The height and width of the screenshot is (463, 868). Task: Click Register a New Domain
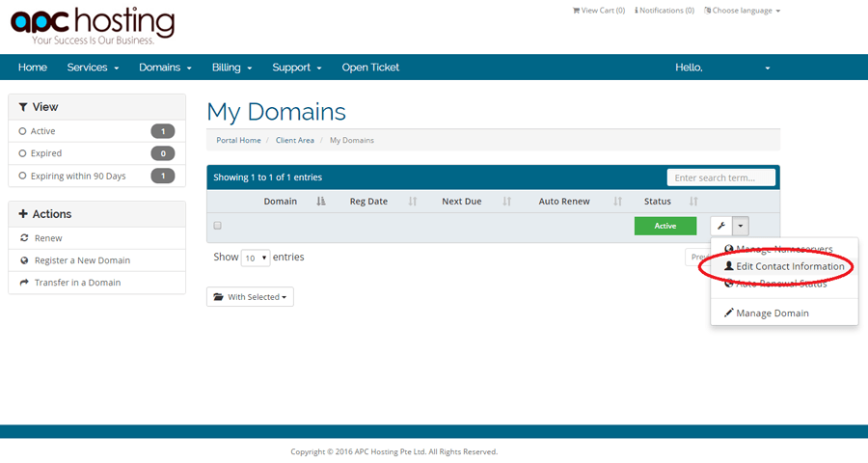96,260
